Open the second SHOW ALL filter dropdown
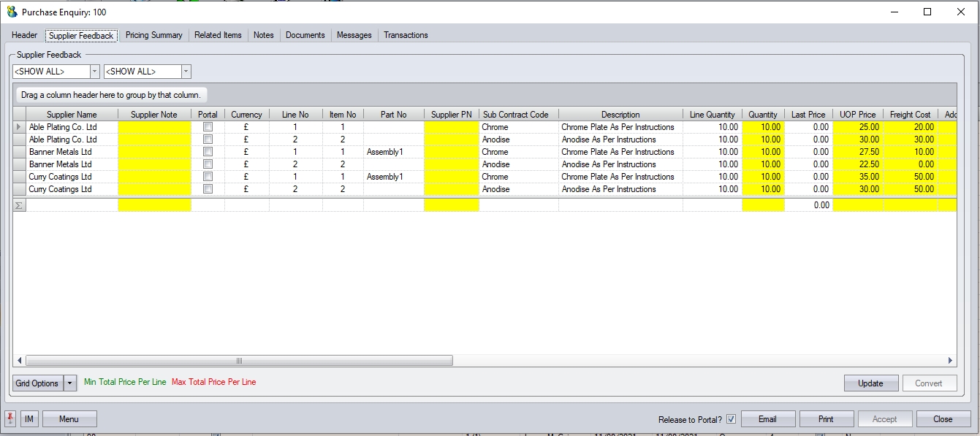 (x=186, y=72)
